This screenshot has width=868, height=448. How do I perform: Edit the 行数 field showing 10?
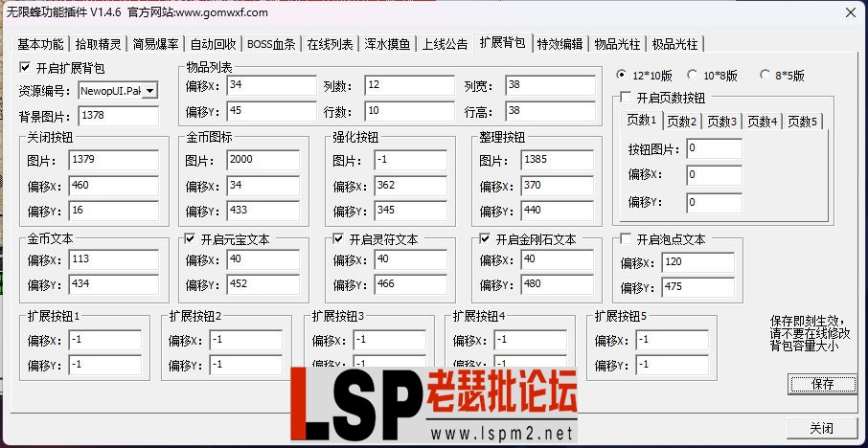tap(408, 112)
